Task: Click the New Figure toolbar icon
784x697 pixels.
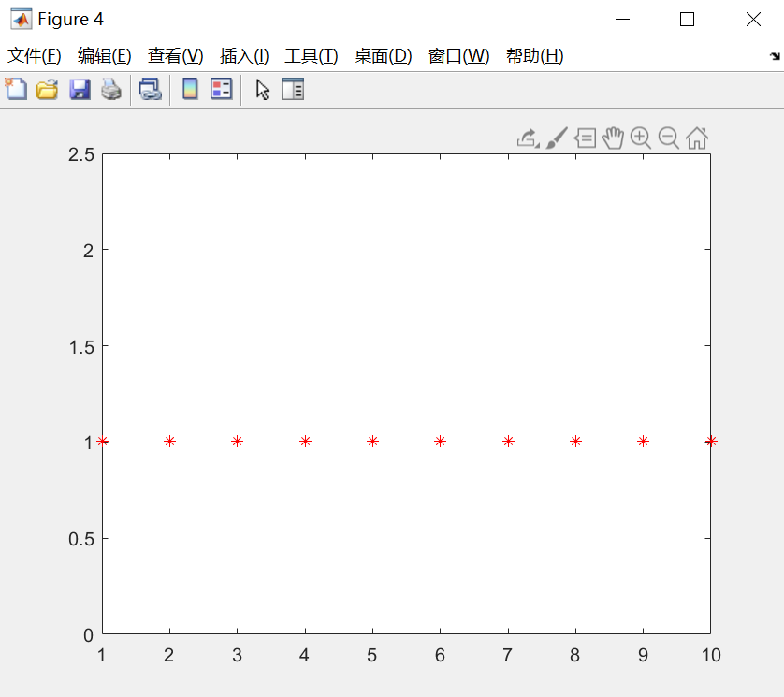Action: (16, 90)
